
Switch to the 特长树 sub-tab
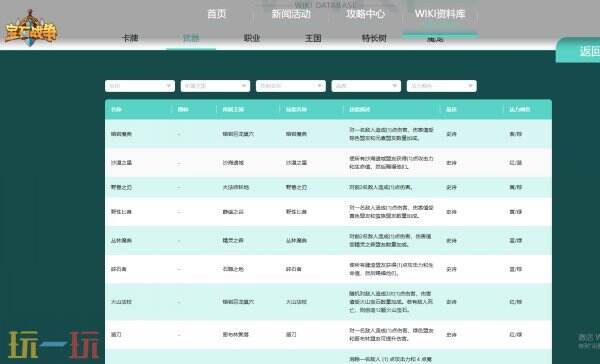374,38
